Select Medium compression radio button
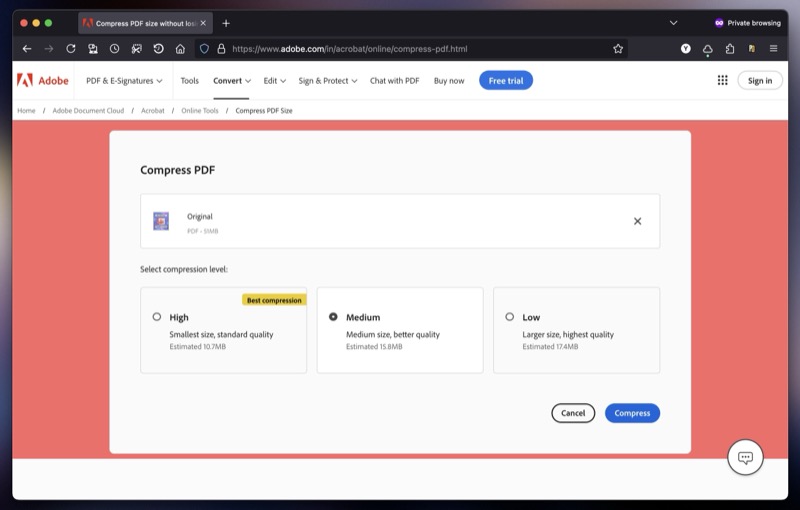 point(333,317)
